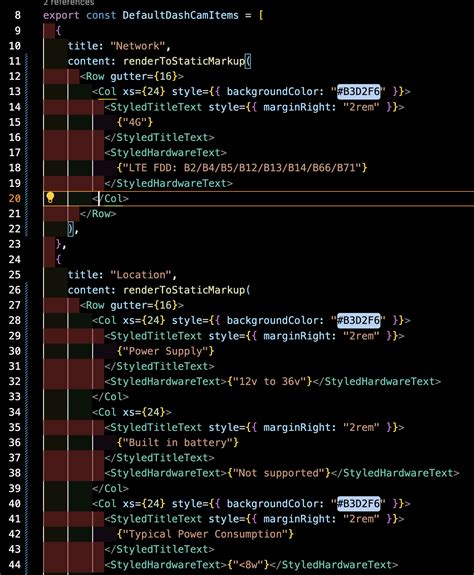
Task: Click the DefaultDashCamItems identifier on line 8
Action: click(180, 15)
